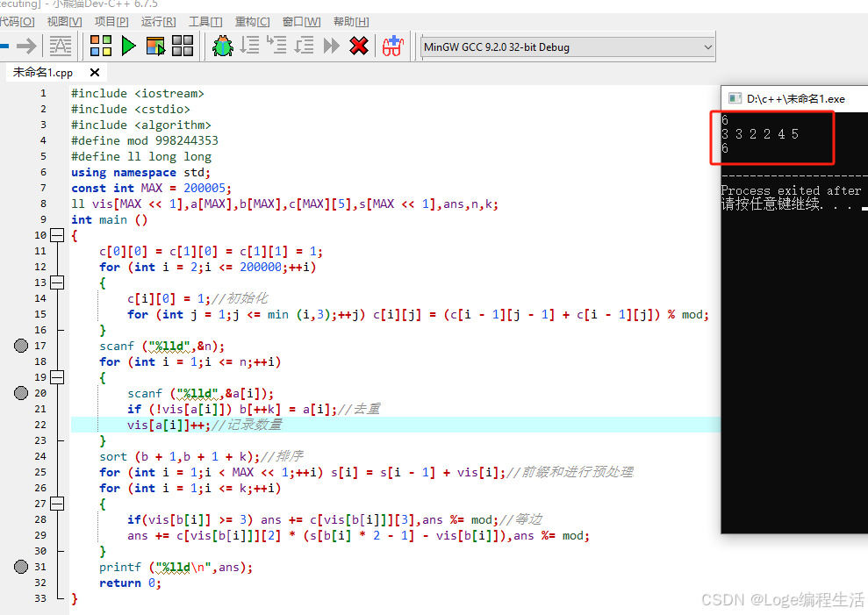
Task: Open the 重构[C] menu
Action: click(253, 22)
